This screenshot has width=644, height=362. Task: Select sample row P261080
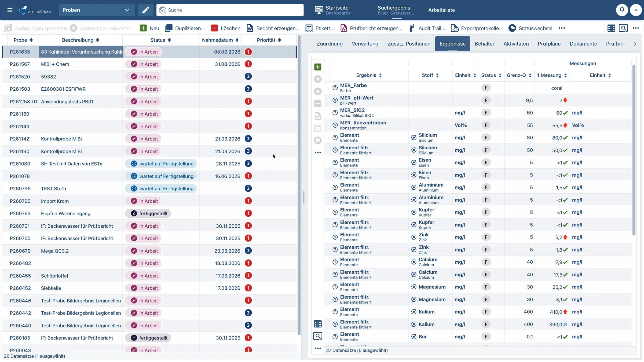[149, 164]
